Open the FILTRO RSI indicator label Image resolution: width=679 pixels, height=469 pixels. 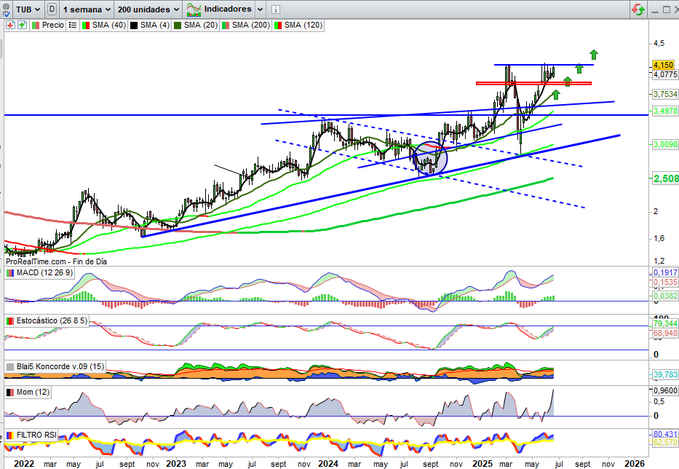[36, 435]
